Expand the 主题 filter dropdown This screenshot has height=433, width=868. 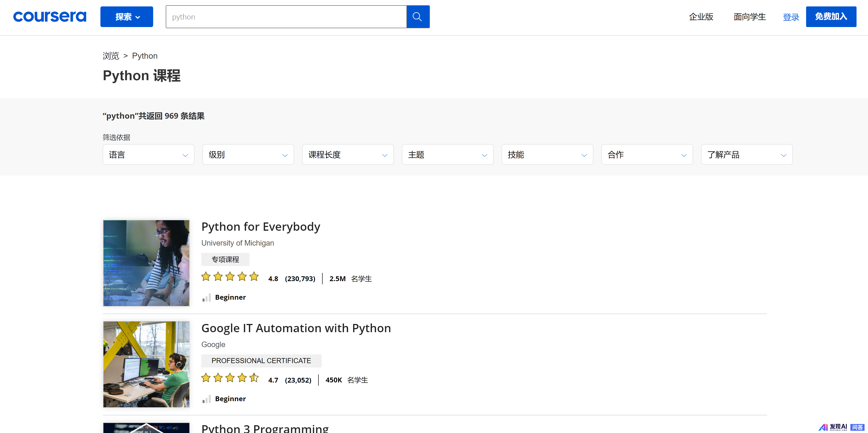click(x=448, y=155)
